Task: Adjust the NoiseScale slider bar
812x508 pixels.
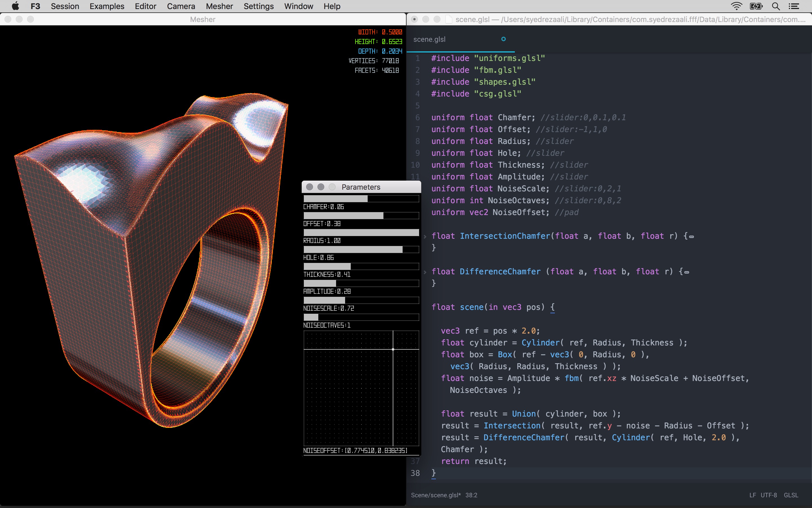Action: (x=361, y=300)
